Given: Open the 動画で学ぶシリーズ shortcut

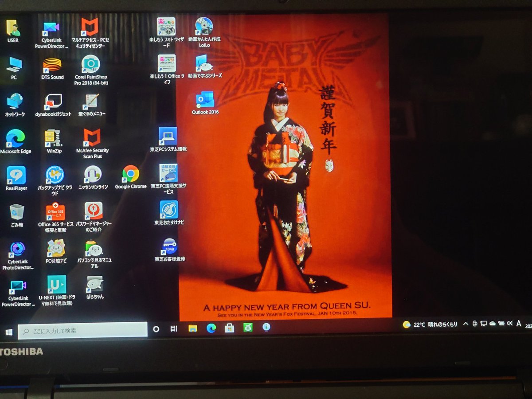Looking at the screenshot, I should click(205, 66).
